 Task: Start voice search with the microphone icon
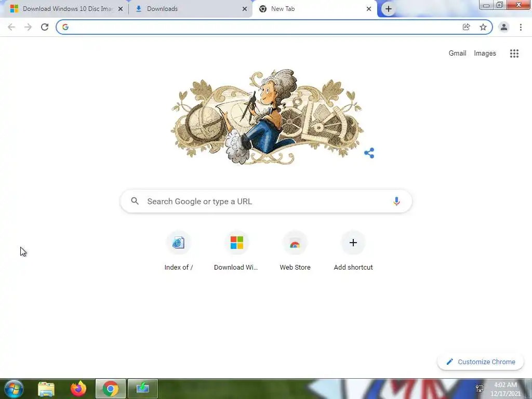396,201
